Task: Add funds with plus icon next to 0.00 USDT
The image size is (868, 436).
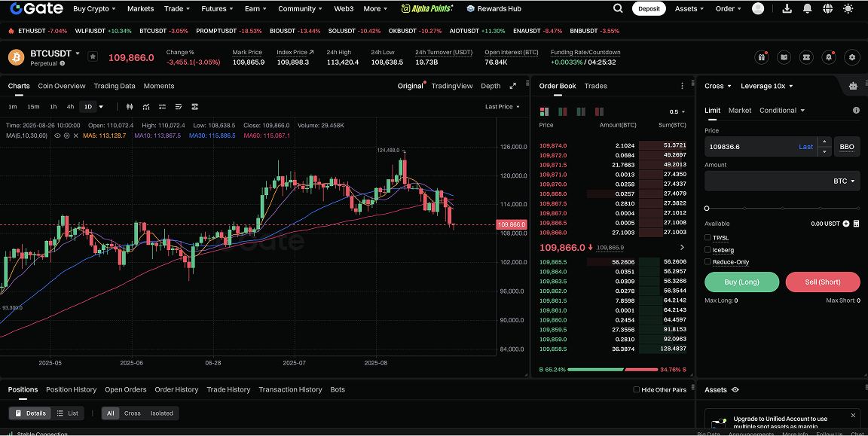Action: (x=846, y=224)
